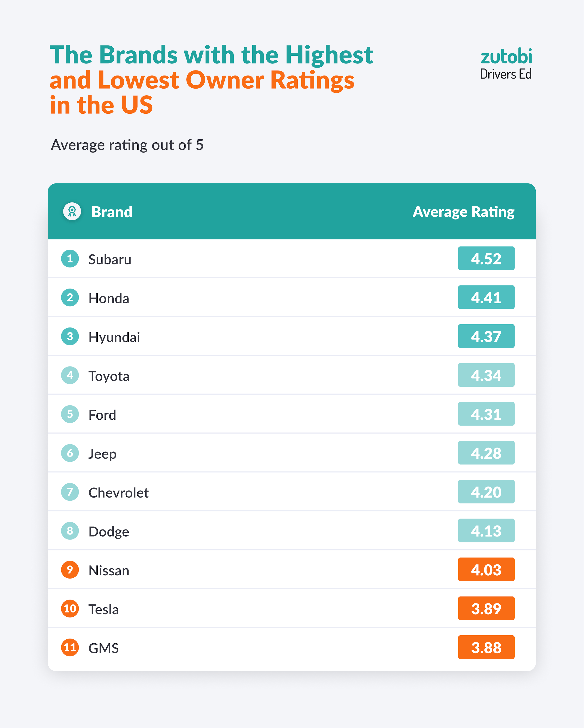The height and width of the screenshot is (728, 584).
Task: Click the number 7 circle beside Chevrolet
Action: [70, 492]
